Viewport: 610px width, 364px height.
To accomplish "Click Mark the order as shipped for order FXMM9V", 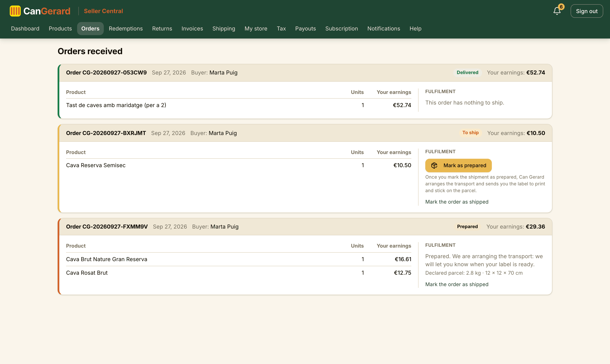I will 457,284.
